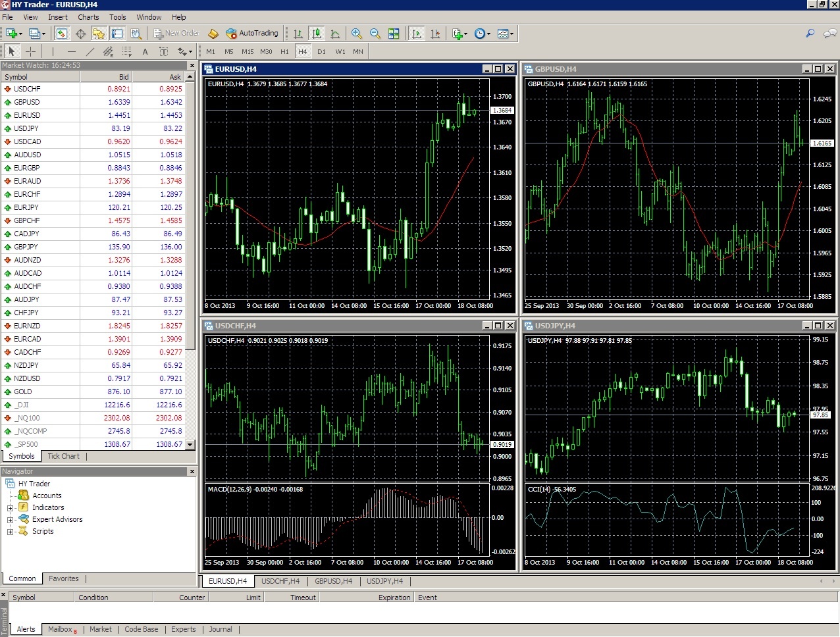Open the Periodicity clock dropdown arrow

[488, 34]
